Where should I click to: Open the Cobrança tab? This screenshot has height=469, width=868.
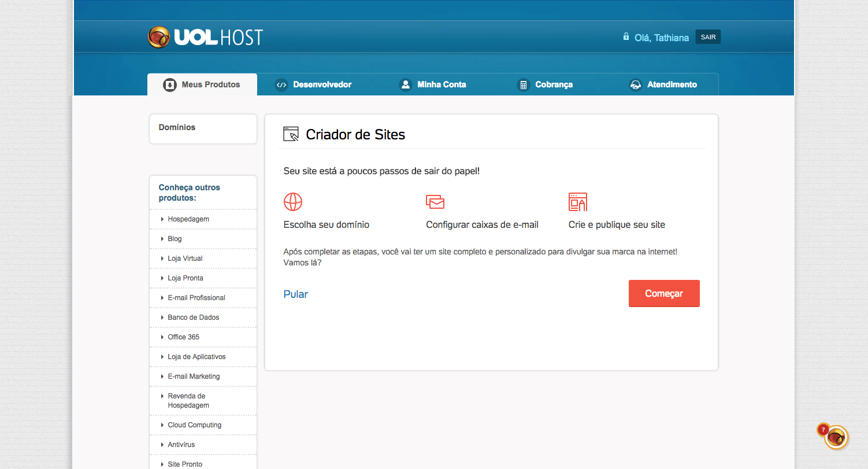tap(545, 84)
